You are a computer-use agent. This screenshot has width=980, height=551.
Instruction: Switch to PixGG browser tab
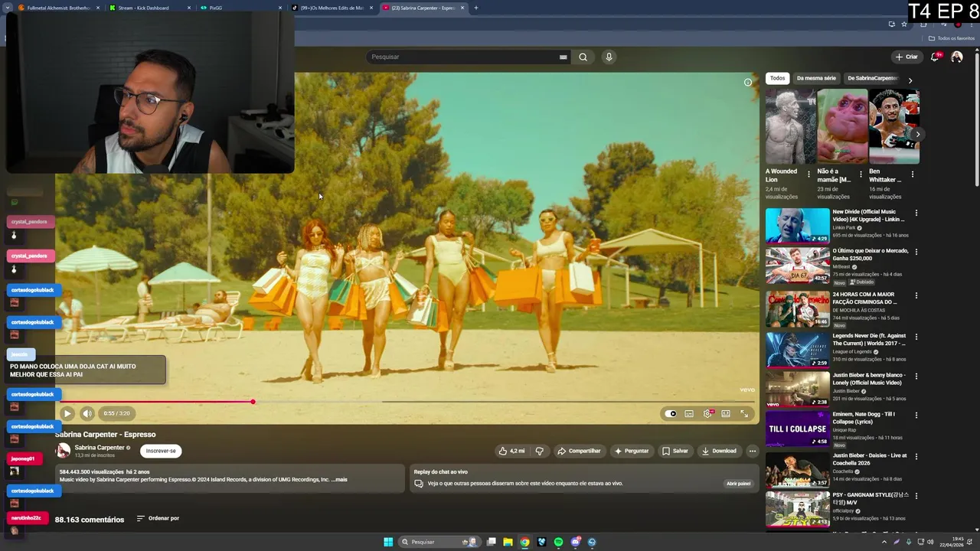[241, 8]
